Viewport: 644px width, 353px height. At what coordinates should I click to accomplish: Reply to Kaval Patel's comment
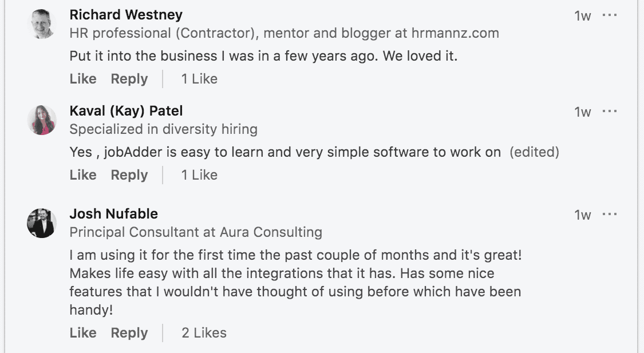tap(129, 175)
